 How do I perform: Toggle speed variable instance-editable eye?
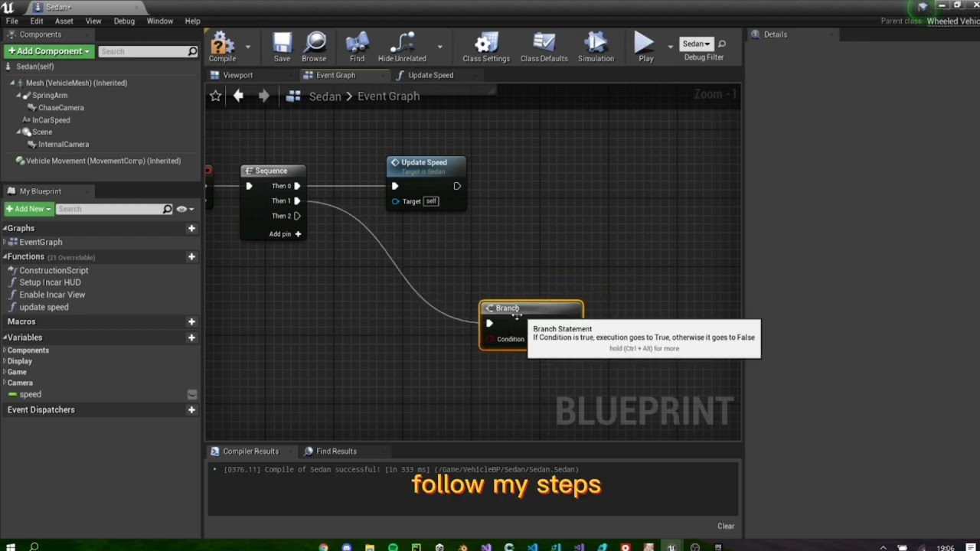point(192,395)
